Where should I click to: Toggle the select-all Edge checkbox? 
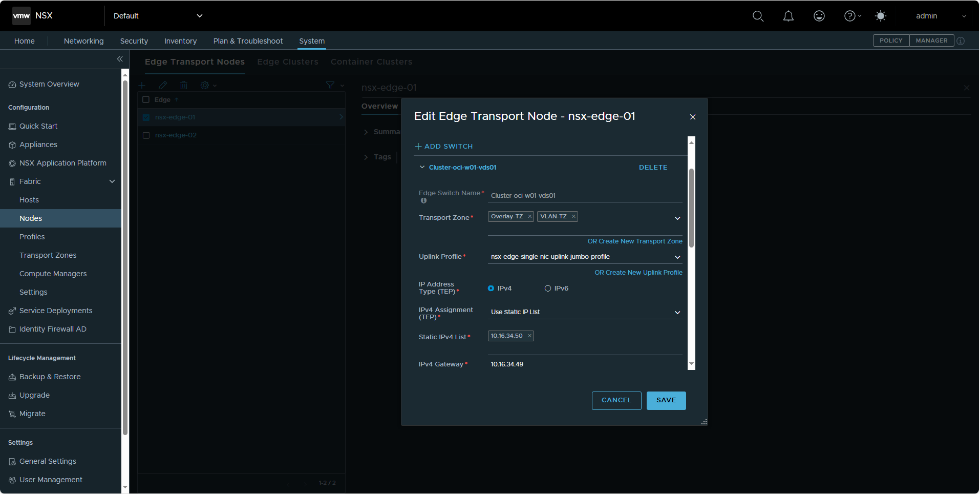146,100
